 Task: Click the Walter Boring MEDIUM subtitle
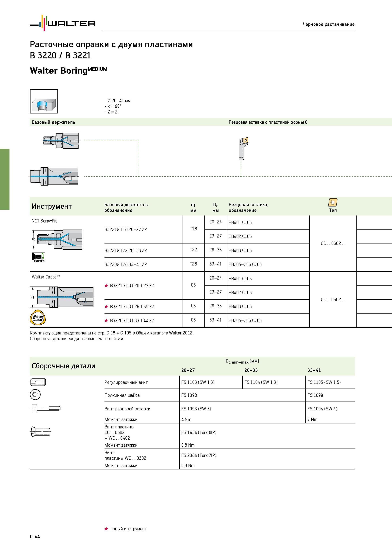(x=69, y=70)
